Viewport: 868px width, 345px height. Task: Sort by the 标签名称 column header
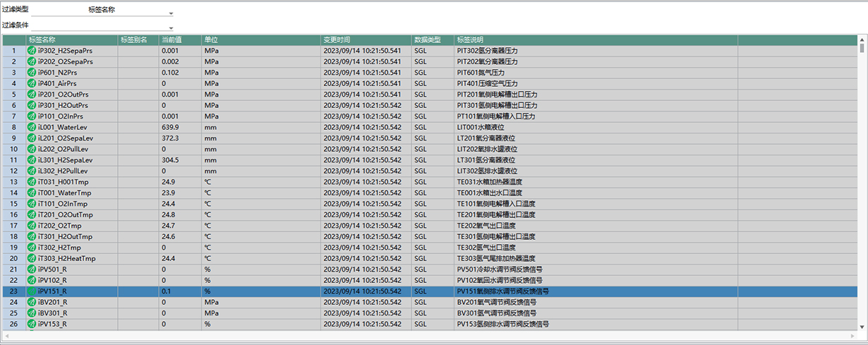71,40
